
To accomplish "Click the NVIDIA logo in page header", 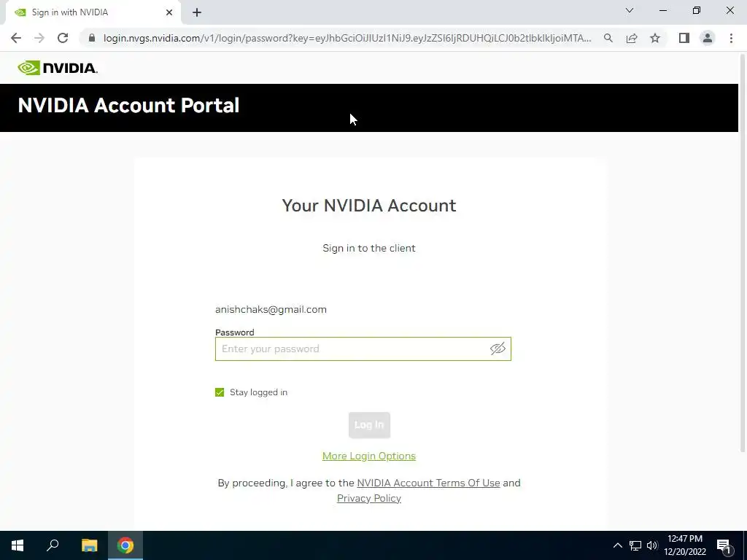I will 58,68.
